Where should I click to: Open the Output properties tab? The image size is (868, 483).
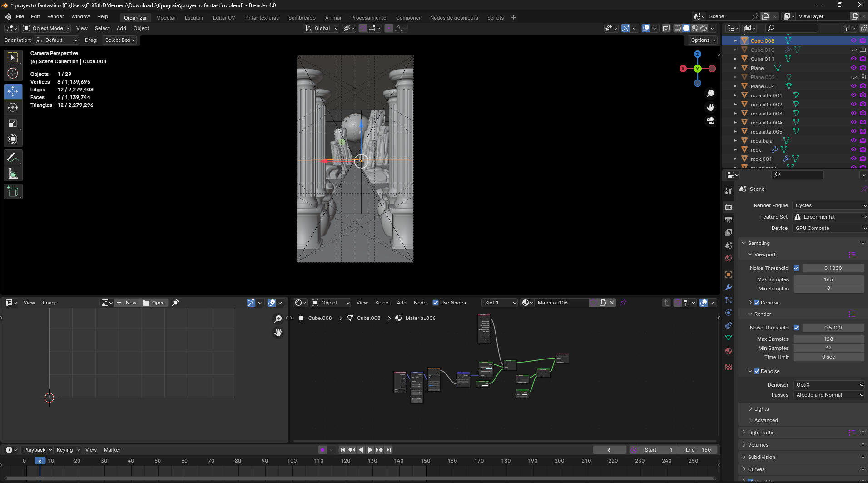pos(729,220)
